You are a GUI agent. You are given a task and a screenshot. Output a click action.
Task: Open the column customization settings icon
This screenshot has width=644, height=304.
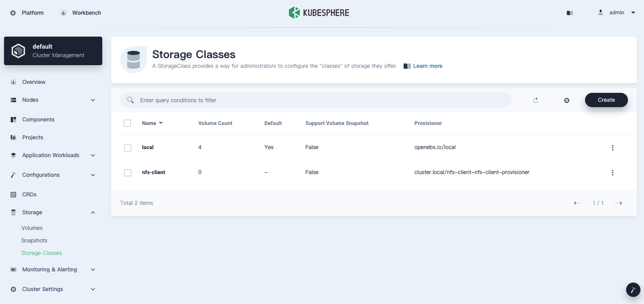pyautogui.click(x=566, y=100)
